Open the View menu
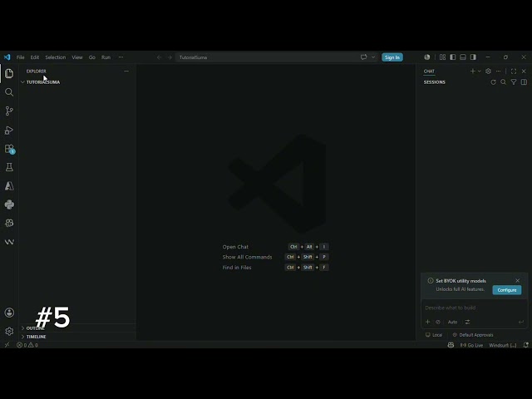The height and width of the screenshot is (399, 532). 77,57
